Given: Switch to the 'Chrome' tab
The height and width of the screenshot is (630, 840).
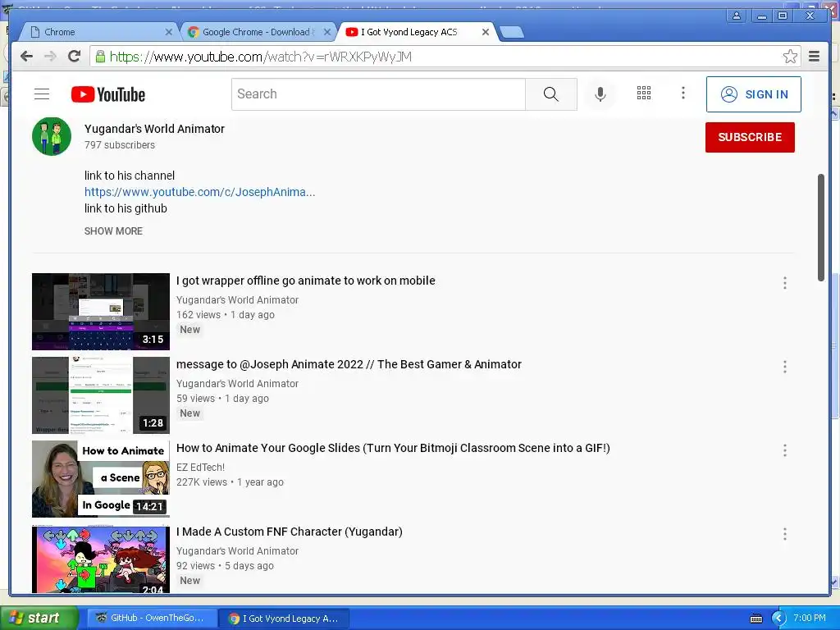Looking at the screenshot, I should [99, 32].
